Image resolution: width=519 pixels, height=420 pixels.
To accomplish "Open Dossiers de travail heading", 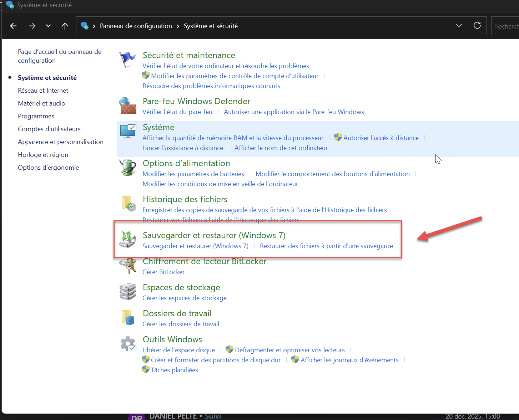I will coord(177,313).
